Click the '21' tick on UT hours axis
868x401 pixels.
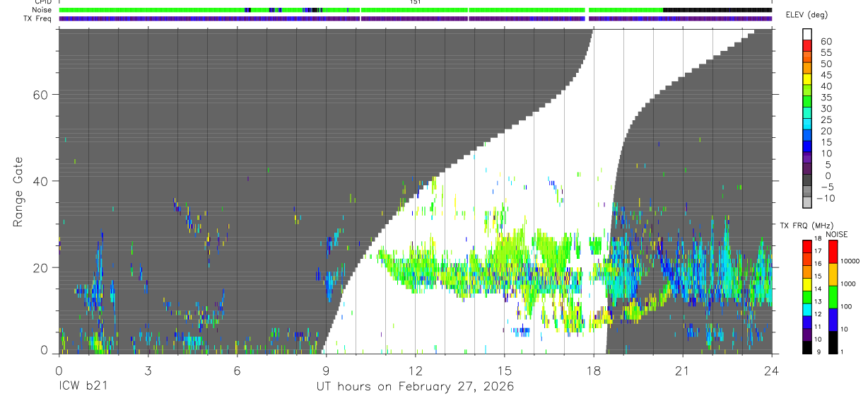(683, 370)
